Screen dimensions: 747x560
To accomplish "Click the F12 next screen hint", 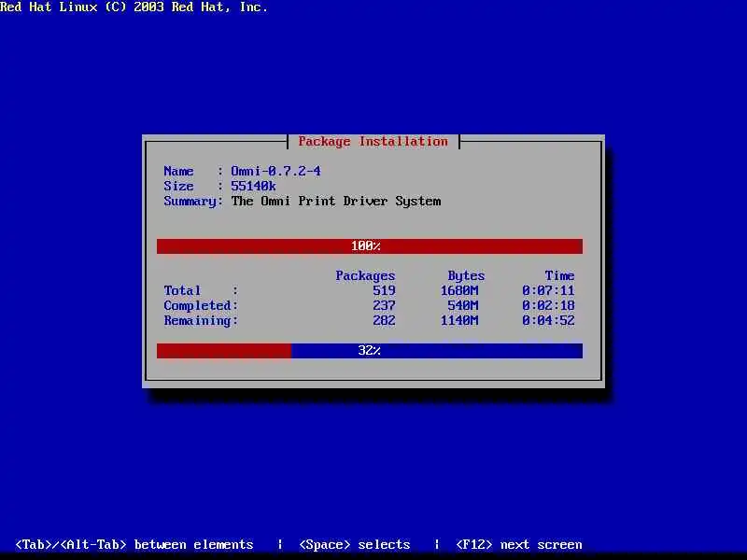I will click(519, 545).
